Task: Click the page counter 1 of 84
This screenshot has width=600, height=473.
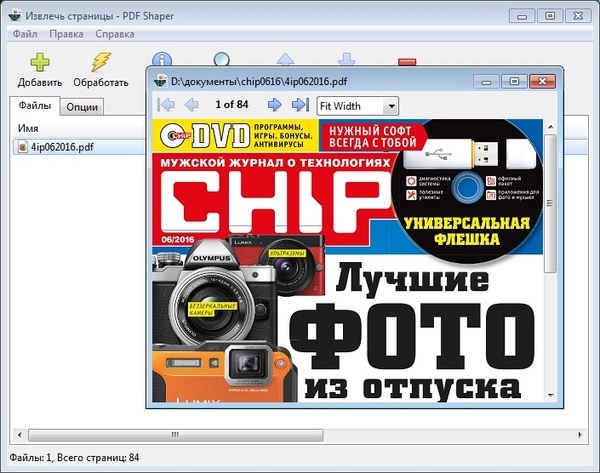Action: click(232, 104)
